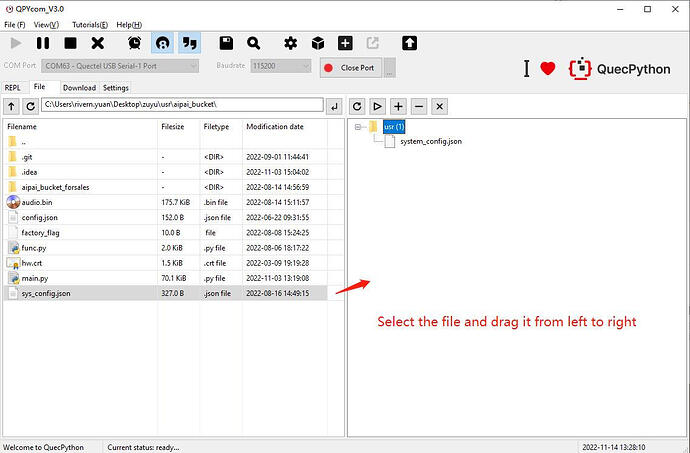Select the factory_flag file
Screen dimensions: 690x453
pyautogui.click(x=165, y=233)
